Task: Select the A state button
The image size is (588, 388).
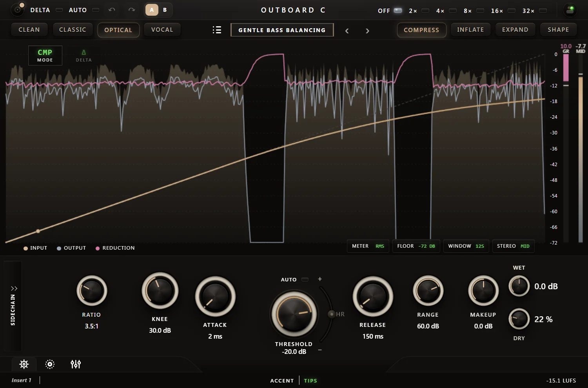Action: [152, 10]
